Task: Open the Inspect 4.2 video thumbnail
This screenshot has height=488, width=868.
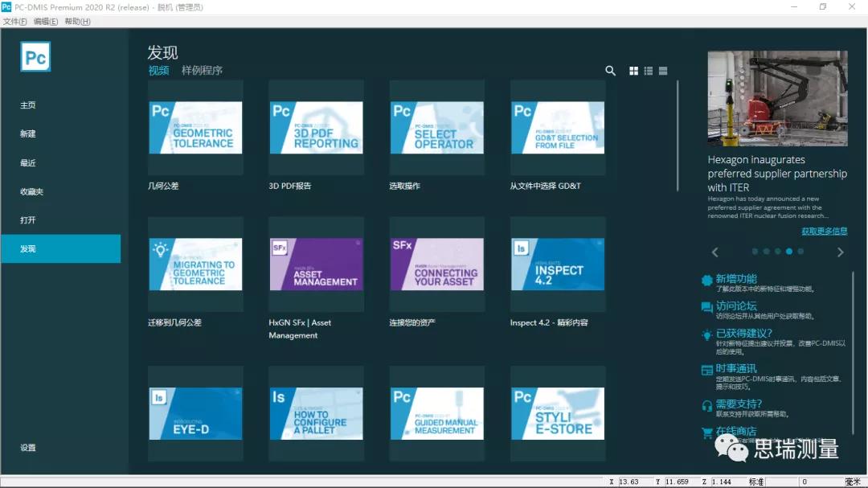Action: 558,265
